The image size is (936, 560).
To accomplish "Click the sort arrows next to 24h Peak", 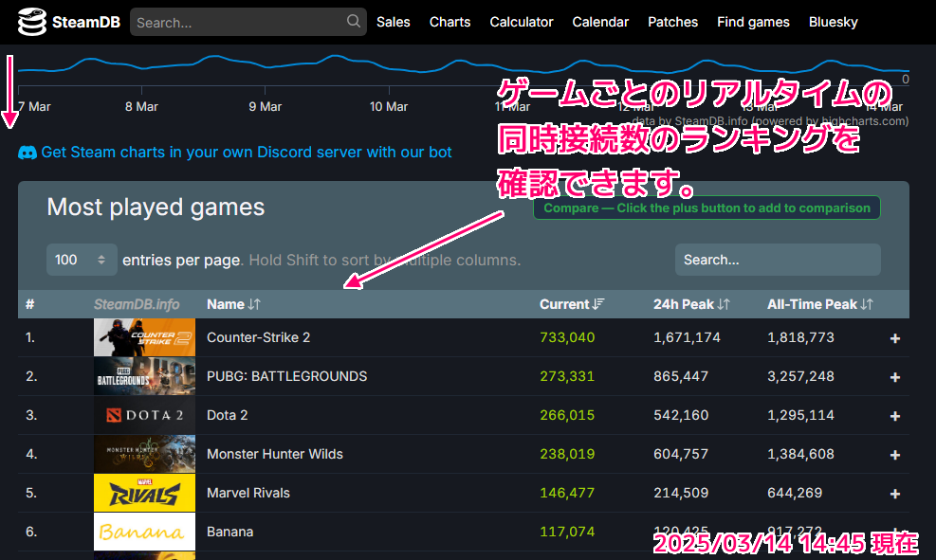I will pos(724,304).
